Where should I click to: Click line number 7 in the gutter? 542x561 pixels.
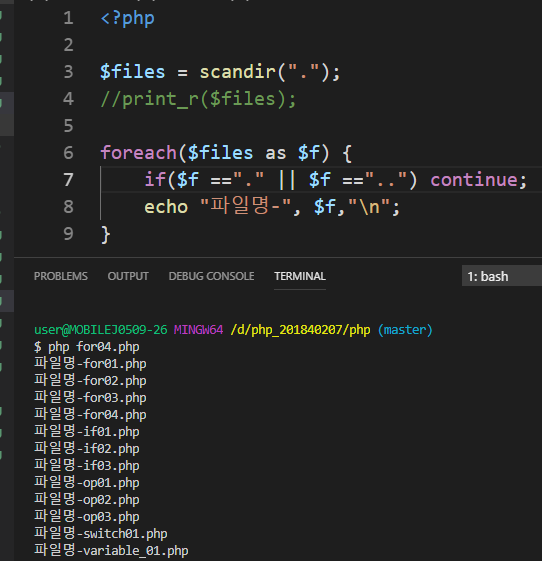click(x=68, y=180)
